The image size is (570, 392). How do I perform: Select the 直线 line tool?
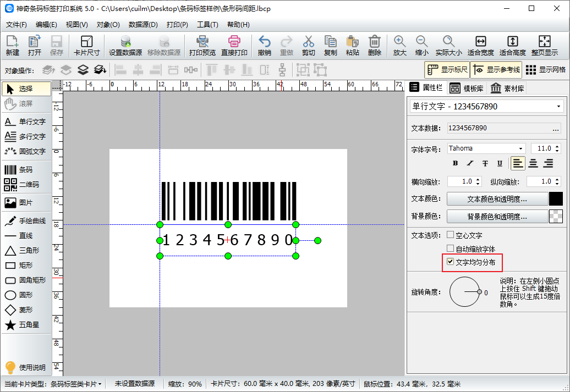[x=26, y=236]
